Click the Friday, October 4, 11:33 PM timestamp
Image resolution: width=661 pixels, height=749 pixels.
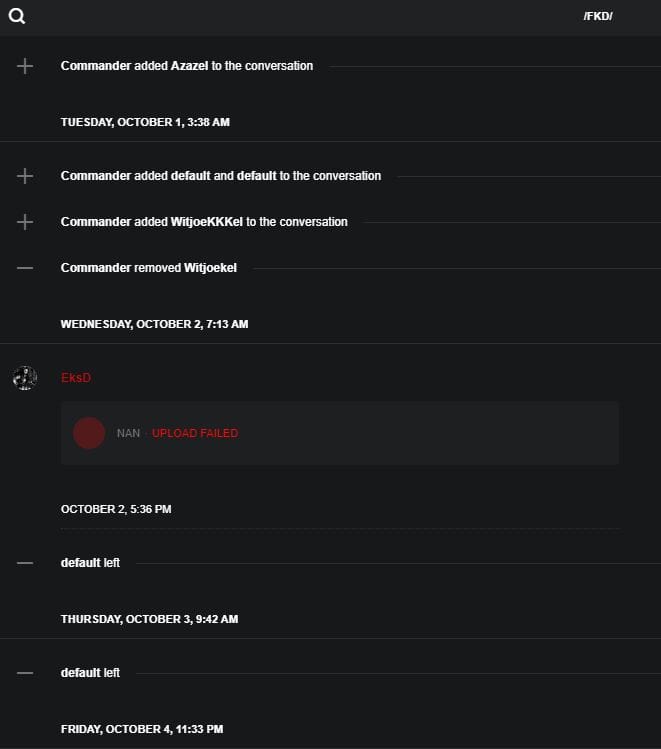pos(142,729)
